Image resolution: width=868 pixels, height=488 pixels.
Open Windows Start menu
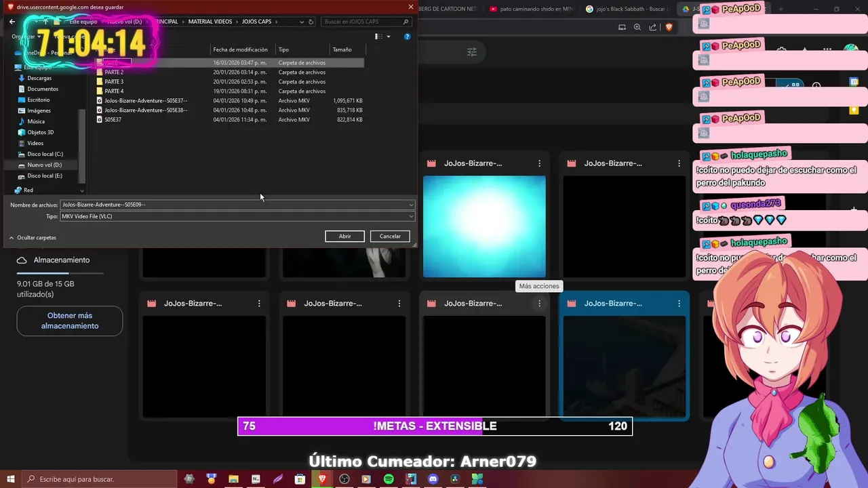coord(11,479)
